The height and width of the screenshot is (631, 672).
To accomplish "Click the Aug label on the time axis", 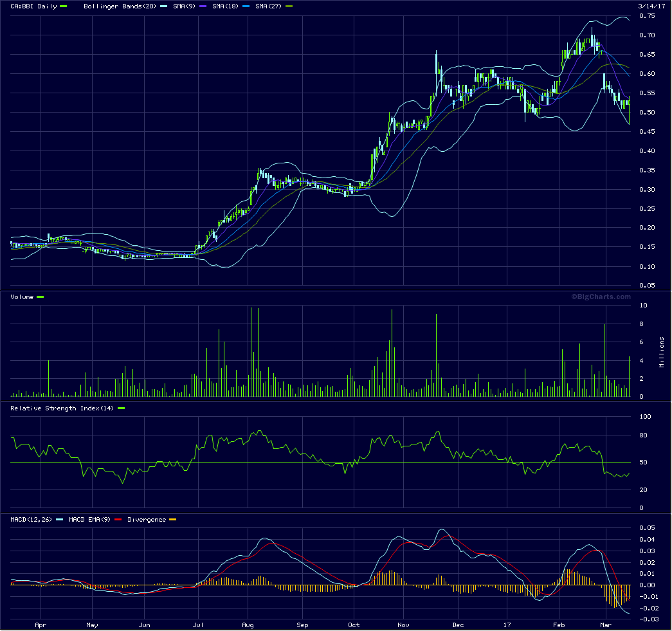I will point(248,625).
